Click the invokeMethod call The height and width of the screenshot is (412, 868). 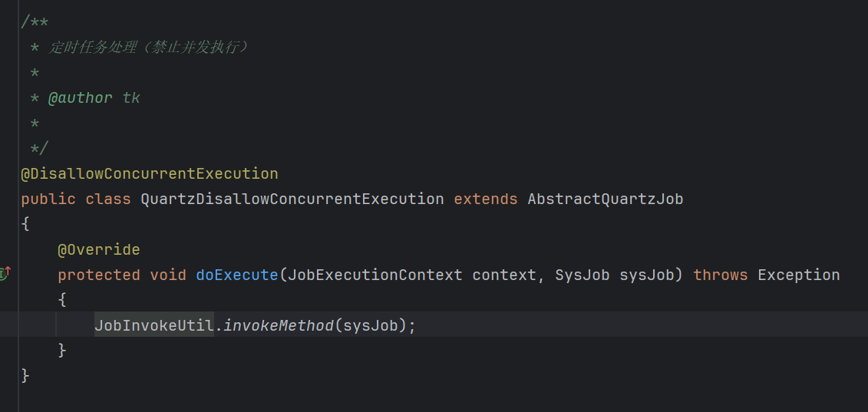[x=279, y=325]
